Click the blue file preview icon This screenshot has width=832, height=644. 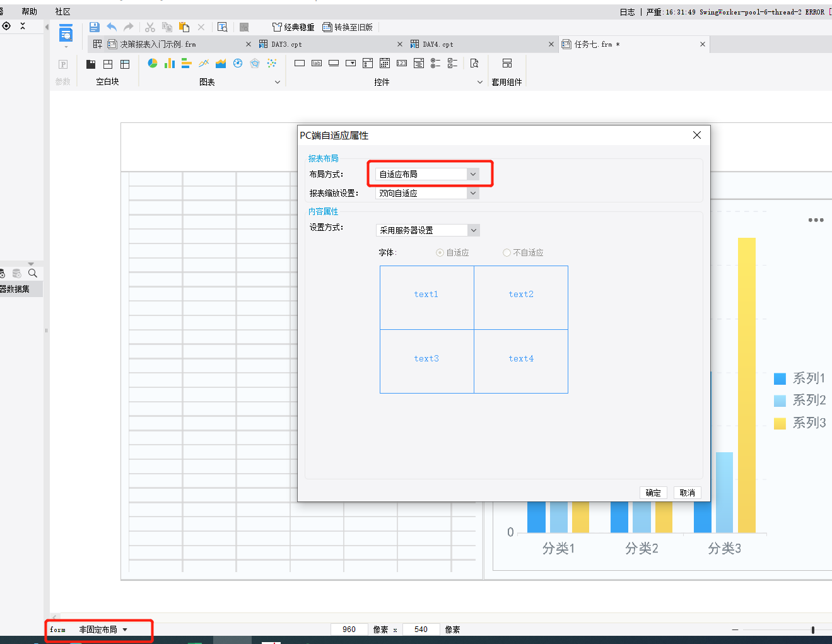[66, 33]
